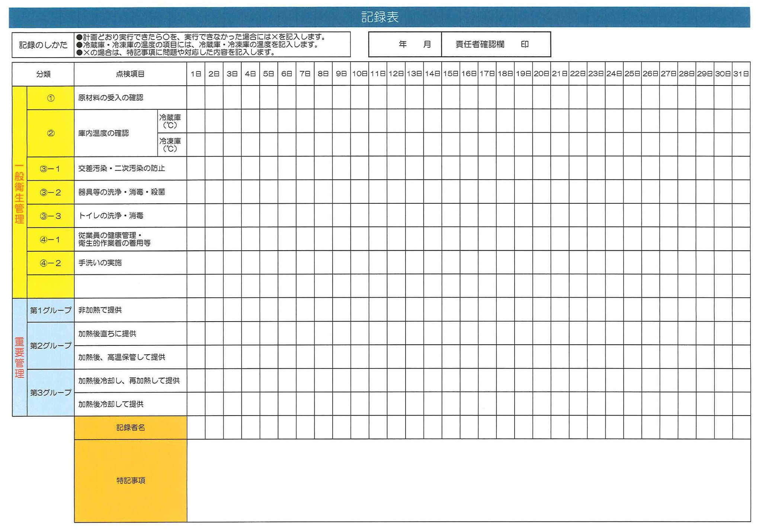762x532 pixels.
Task: Click the 特記事項 label cell
Action: pyautogui.click(x=131, y=481)
